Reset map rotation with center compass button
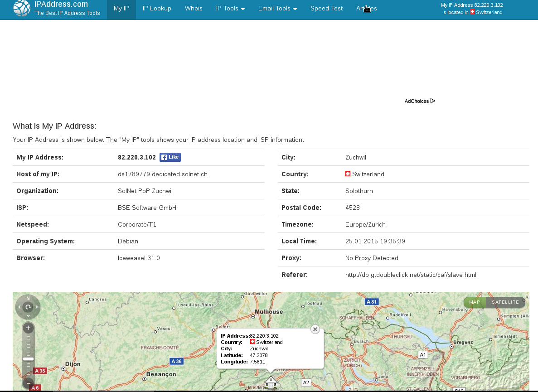Image resolution: width=538 pixels, height=392 pixels. tap(28, 307)
